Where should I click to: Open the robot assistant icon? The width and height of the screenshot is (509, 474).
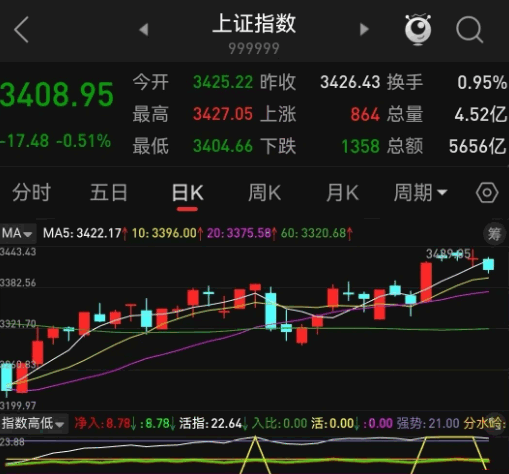(x=418, y=29)
